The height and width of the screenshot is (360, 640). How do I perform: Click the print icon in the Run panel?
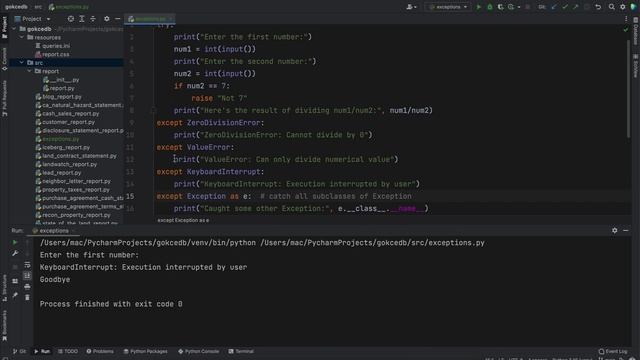27,287
